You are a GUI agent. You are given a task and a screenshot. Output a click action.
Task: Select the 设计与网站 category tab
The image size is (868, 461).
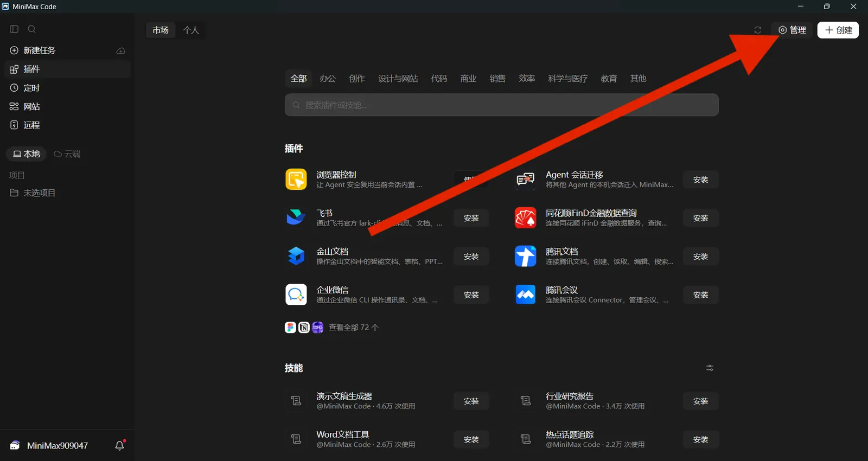[x=398, y=79]
